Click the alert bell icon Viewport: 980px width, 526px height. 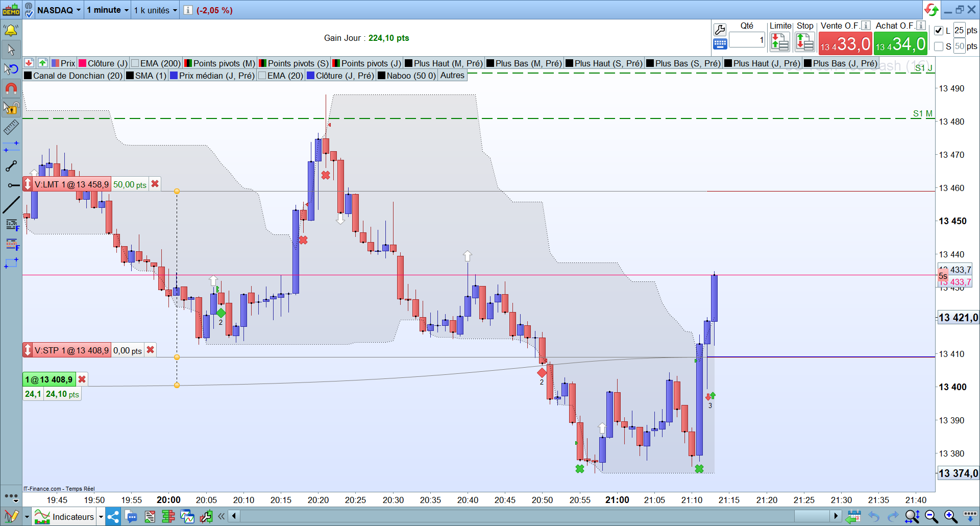coord(11,31)
